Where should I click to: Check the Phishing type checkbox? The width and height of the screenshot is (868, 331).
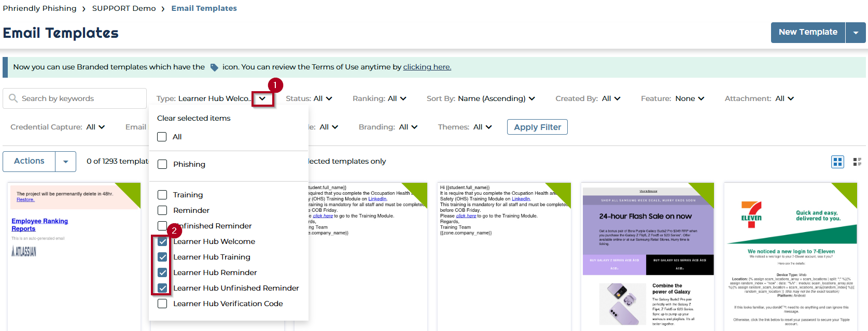click(x=162, y=164)
